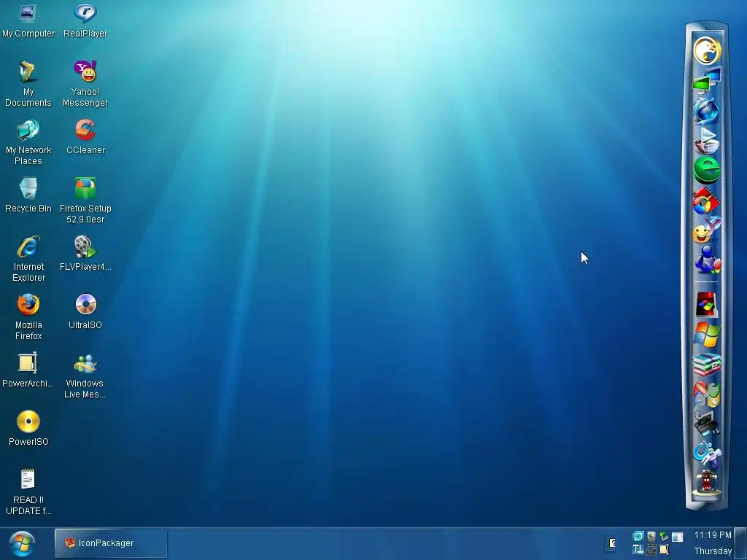Click the red film strip dock icon
The height and width of the screenshot is (560, 747).
point(706,201)
